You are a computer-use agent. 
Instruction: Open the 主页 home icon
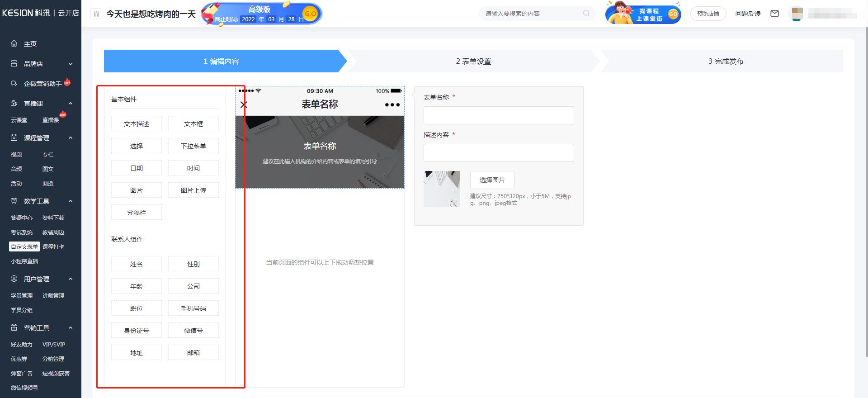click(x=14, y=44)
